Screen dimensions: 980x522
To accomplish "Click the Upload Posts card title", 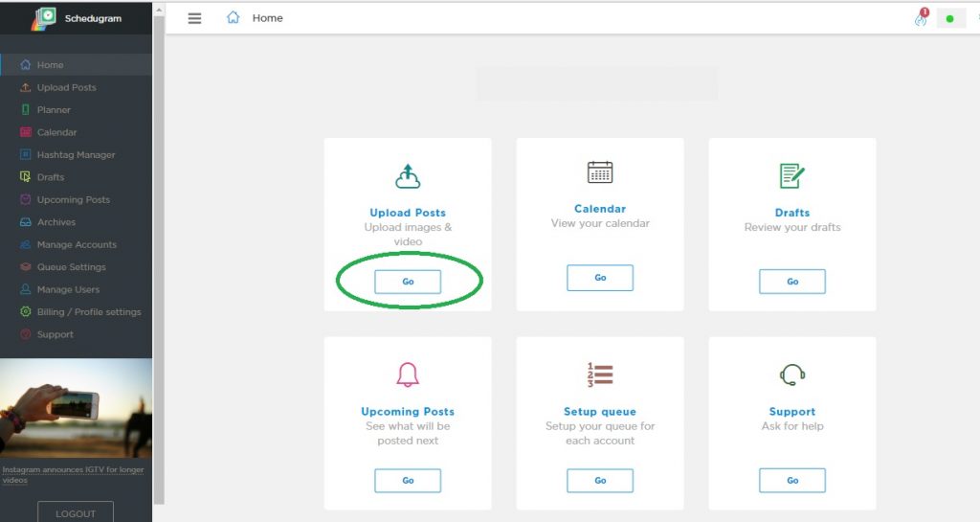I will tap(408, 213).
